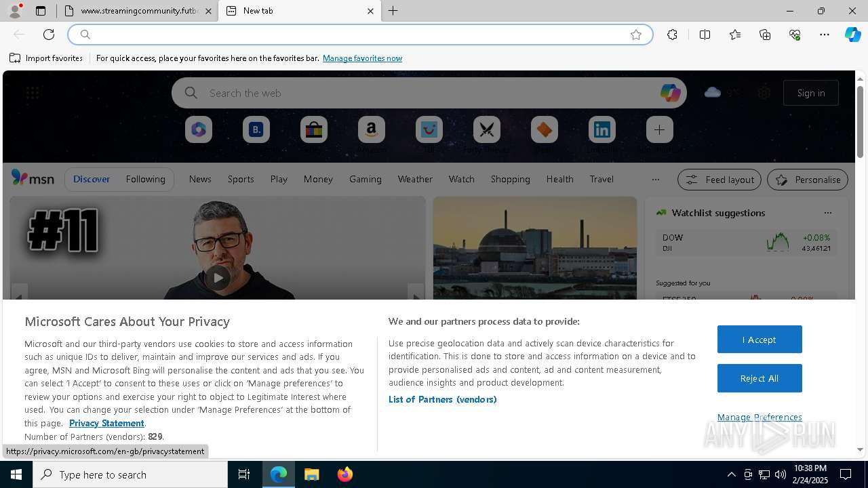Click the Search the web box
The width and height of the screenshot is (868, 488).
(429, 93)
